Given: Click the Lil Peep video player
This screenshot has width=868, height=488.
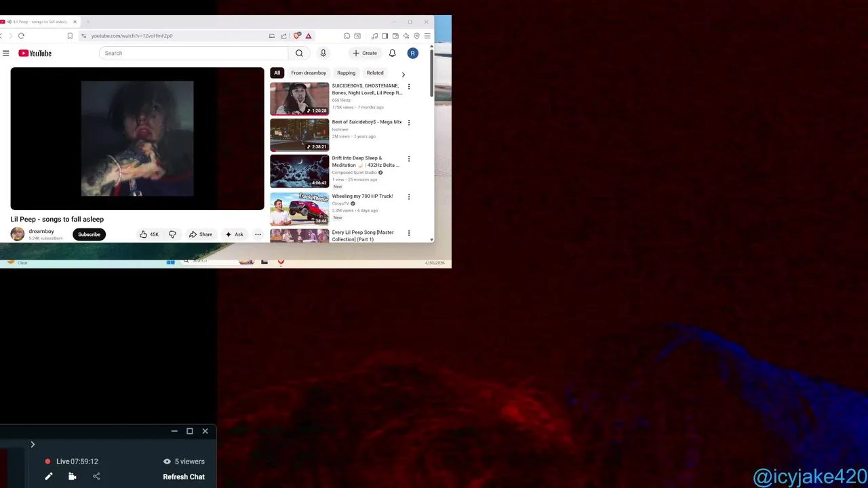Looking at the screenshot, I should click(137, 138).
